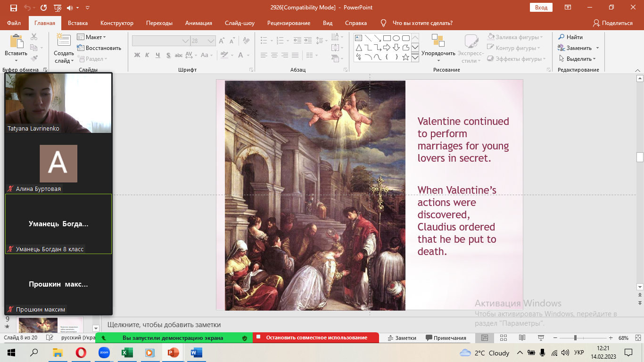Open the Aa change case dropdown
The width and height of the screenshot is (644, 362).
coord(207,55)
